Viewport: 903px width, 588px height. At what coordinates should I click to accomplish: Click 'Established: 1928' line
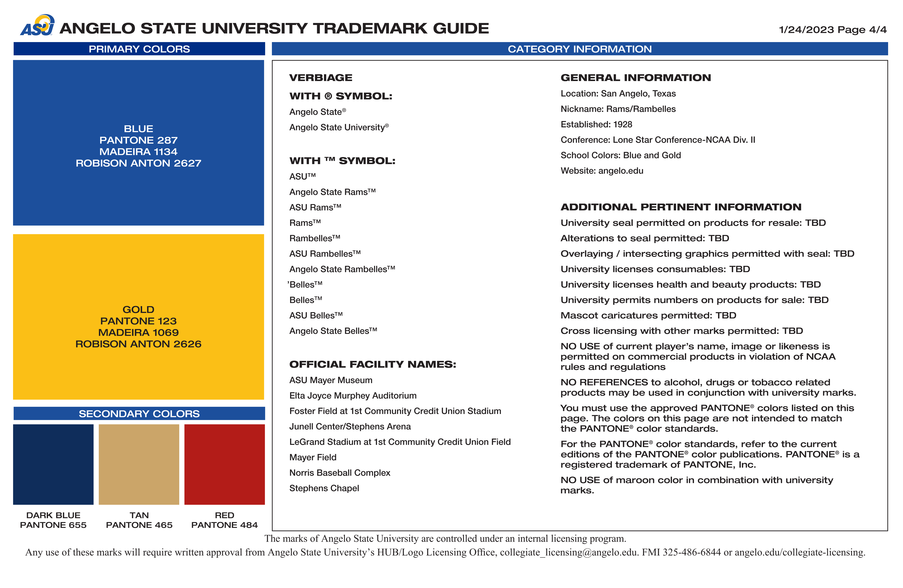pyautogui.click(x=596, y=124)
